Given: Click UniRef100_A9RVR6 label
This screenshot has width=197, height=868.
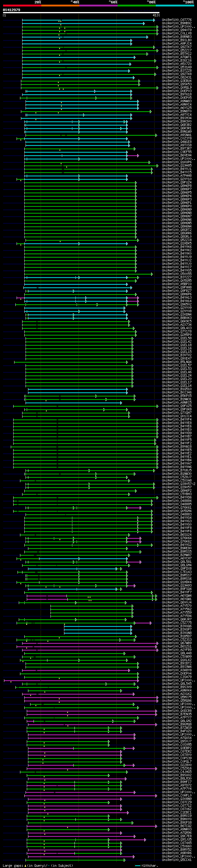Looking at the screenshot, I should coord(177,853).
